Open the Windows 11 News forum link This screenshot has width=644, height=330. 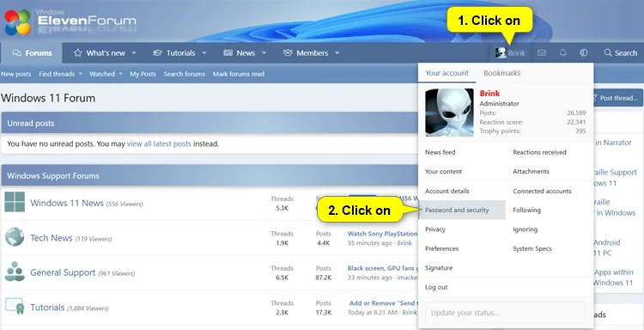click(x=67, y=203)
